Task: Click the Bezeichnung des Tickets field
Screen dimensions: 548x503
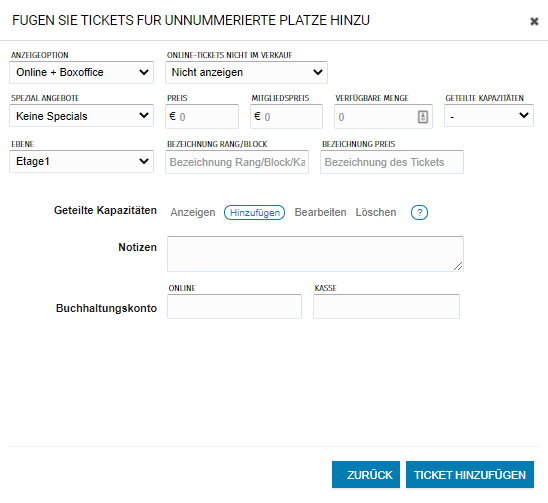Action: click(x=392, y=162)
